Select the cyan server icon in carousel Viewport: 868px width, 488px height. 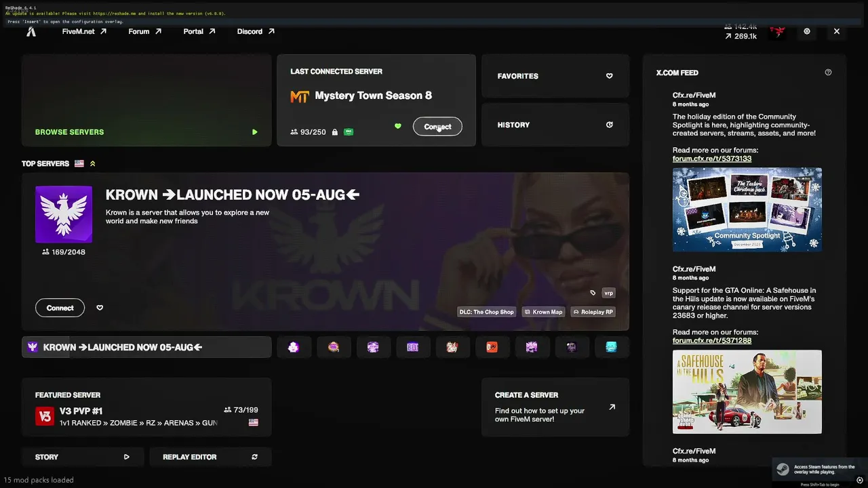(x=611, y=347)
